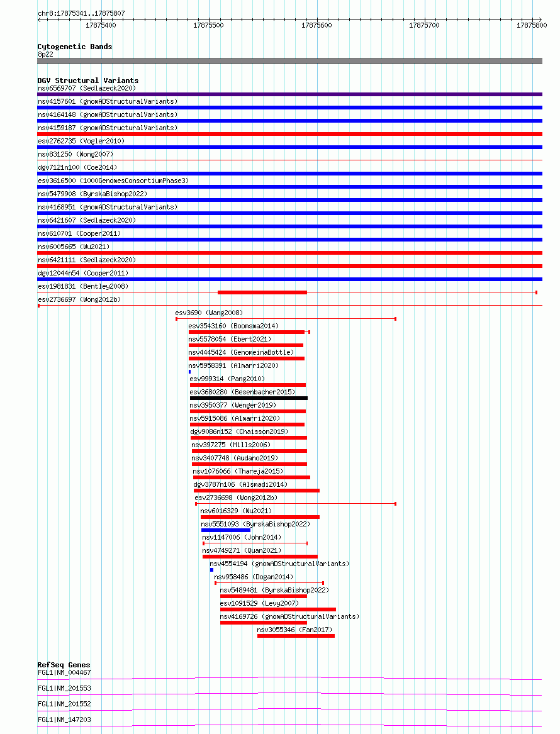Click the small blue nsv4554194 marker
This screenshot has height=734, width=560.
[x=211, y=570]
